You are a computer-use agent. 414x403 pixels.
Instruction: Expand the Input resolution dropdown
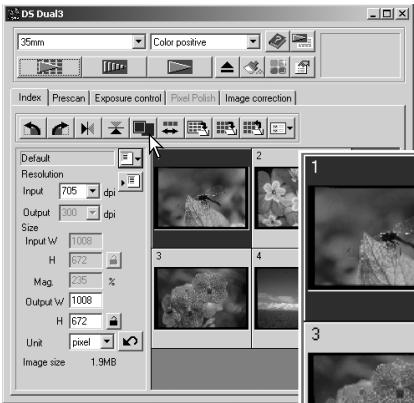click(x=92, y=191)
